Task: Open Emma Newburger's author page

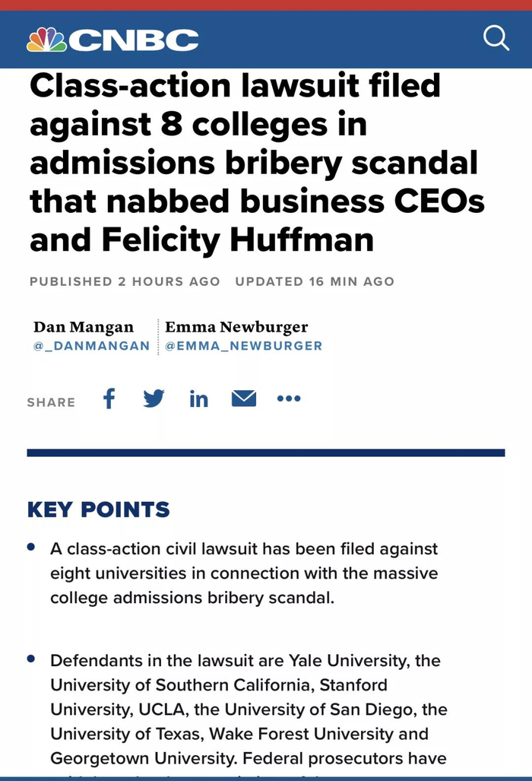Action: coord(236,327)
